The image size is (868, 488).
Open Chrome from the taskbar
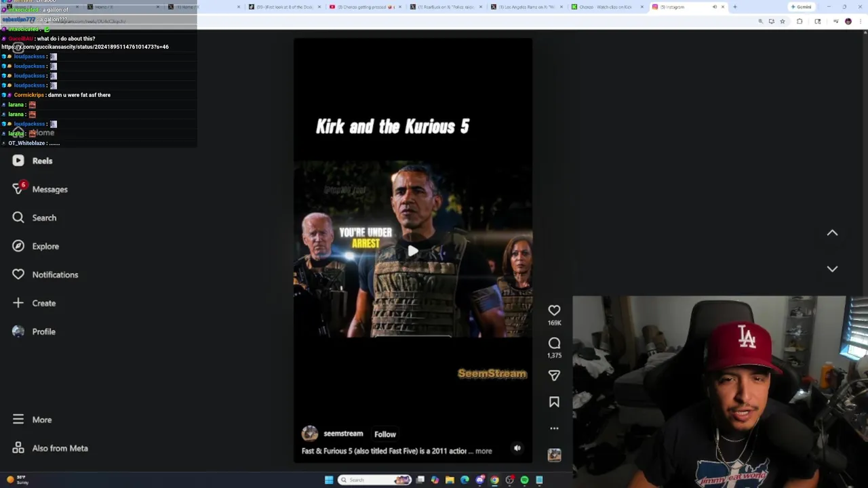[494, 480]
